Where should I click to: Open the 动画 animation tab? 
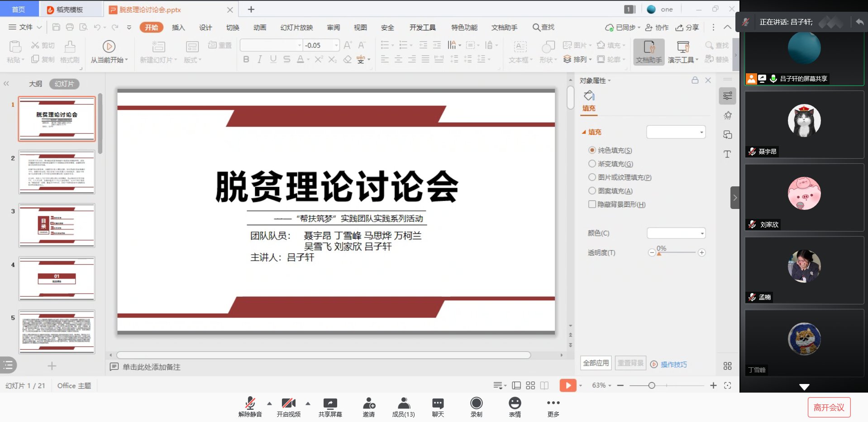(x=260, y=28)
